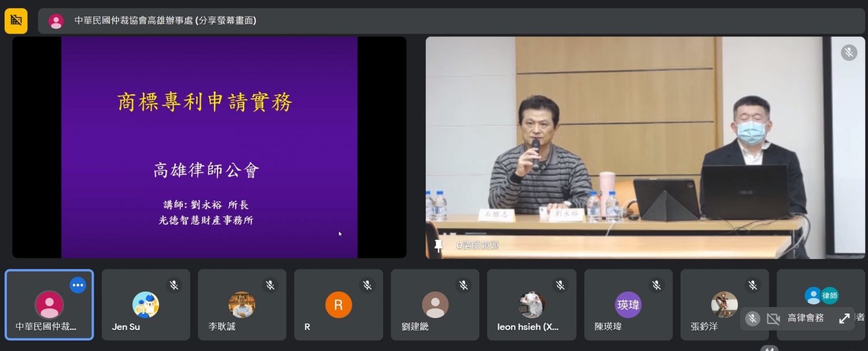Click the 中華民國仲裁協會高雄辦事處 sharing title
Viewport: 868px width, 351px height.
point(165,21)
